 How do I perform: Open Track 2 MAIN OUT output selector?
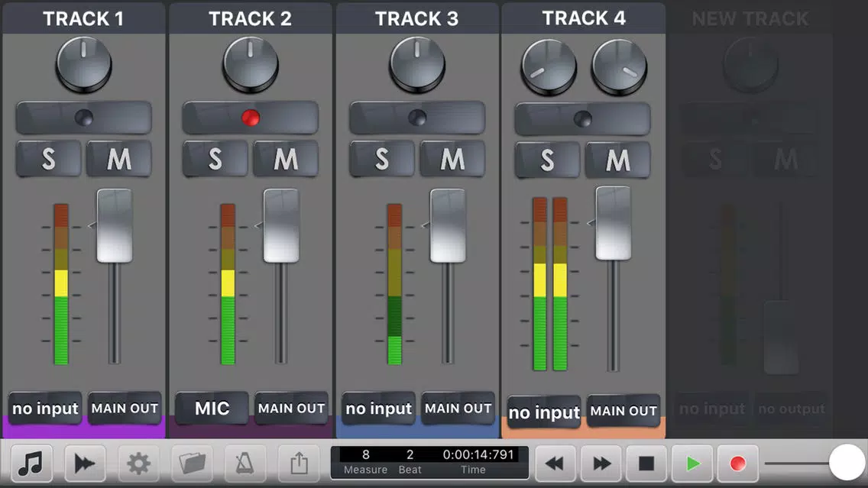coord(291,409)
